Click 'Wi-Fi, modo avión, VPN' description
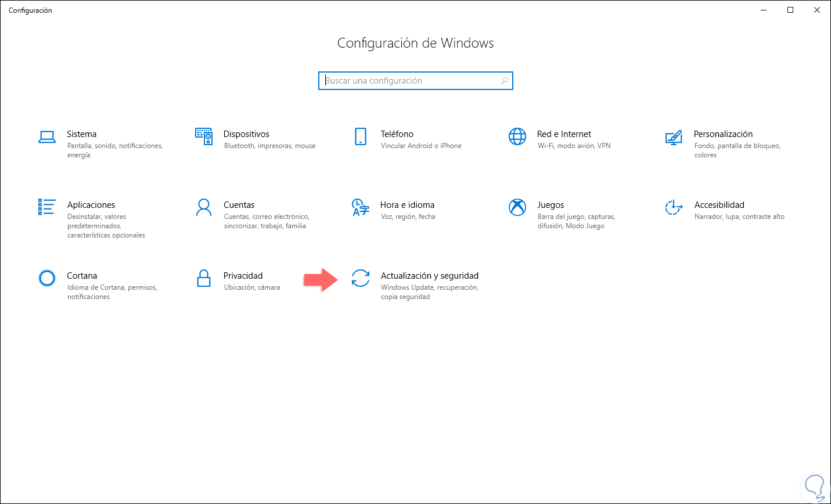Image resolution: width=831 pixels, height=504 pixels. pyautogui.click(x=574, y=146)
